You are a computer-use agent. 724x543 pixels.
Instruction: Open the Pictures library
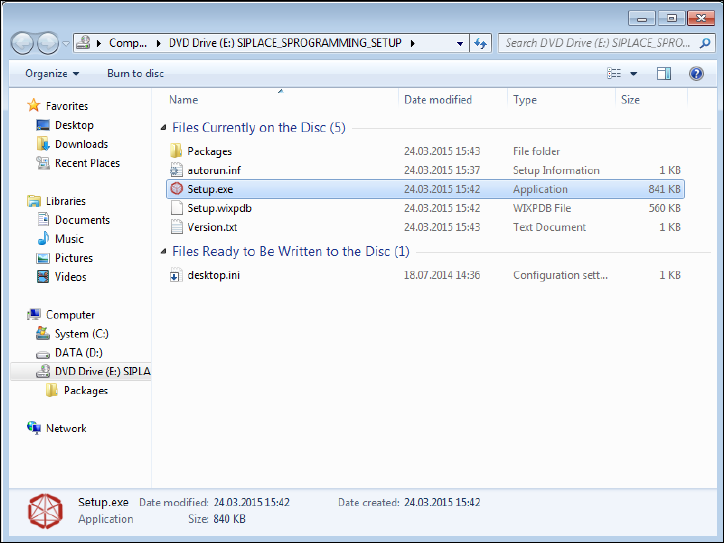(73, 258)
